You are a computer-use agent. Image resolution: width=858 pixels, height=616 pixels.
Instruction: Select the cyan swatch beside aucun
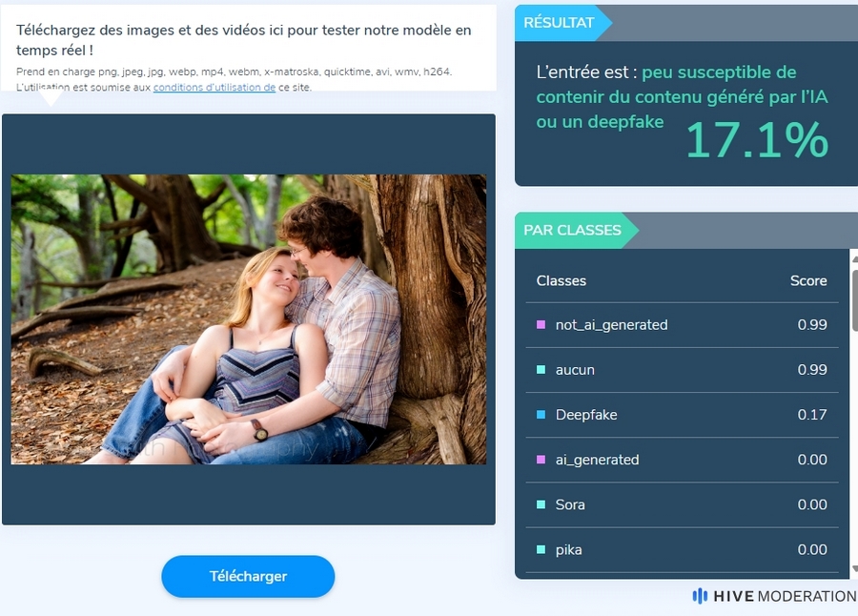541,370
